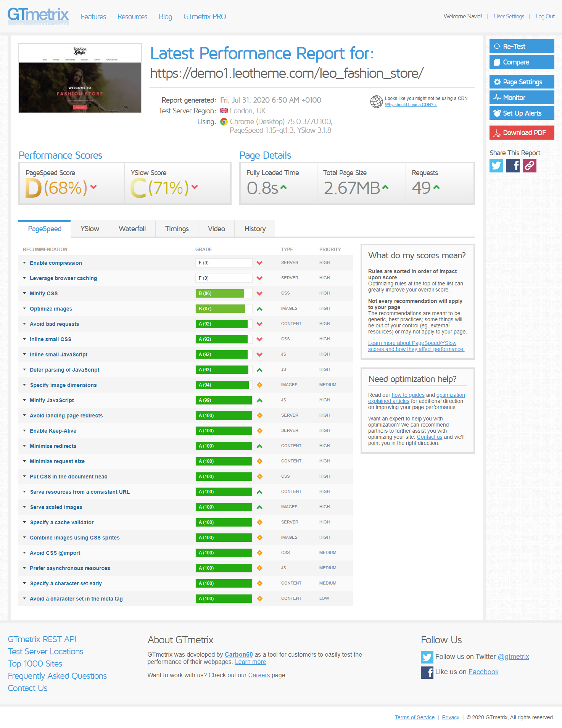Click the red trend arrow for Minify CSS

(259, 293)
